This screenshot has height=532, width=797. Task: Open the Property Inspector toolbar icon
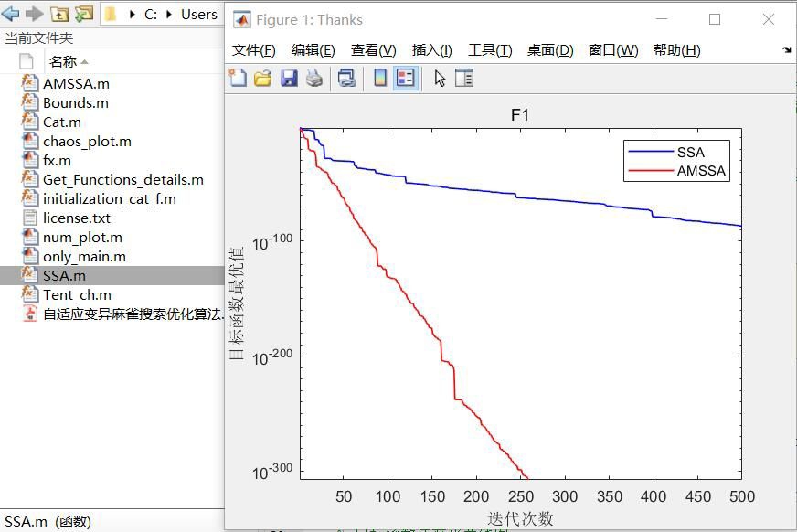pos(464,78)
